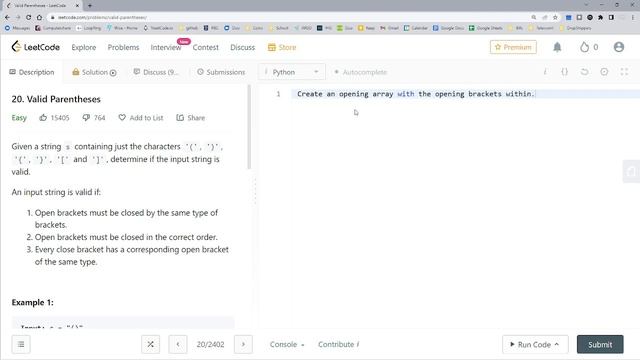Open Chrome three-dot menu
Image resolution: width=640 pixels, height=360 pixels.
click(x=633, y=18)
